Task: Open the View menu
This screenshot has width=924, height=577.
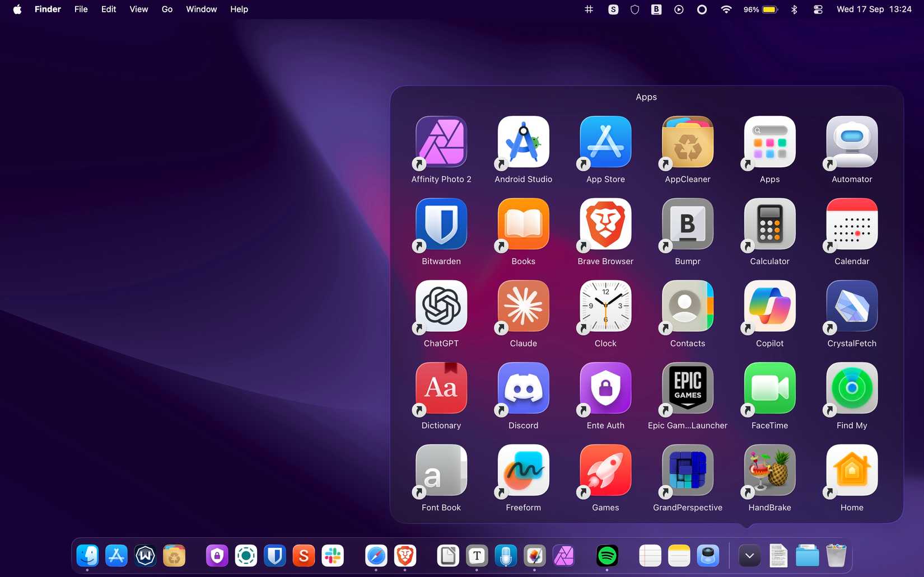Action: pyautogui.click(x=139, y=9)
